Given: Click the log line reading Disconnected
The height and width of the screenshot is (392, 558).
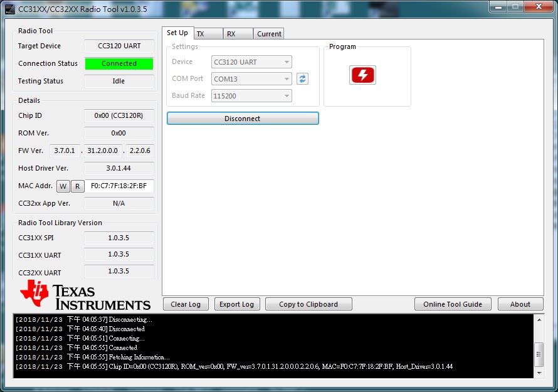Looking at the screenshot, I should click(x=80, y=329).
